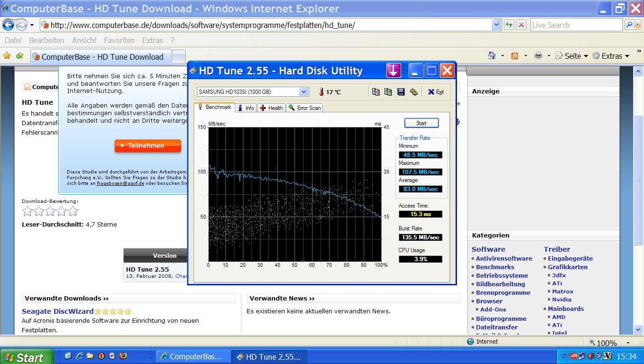
Task: Open the Antivirensoftware category link
Action: [504, 259]
